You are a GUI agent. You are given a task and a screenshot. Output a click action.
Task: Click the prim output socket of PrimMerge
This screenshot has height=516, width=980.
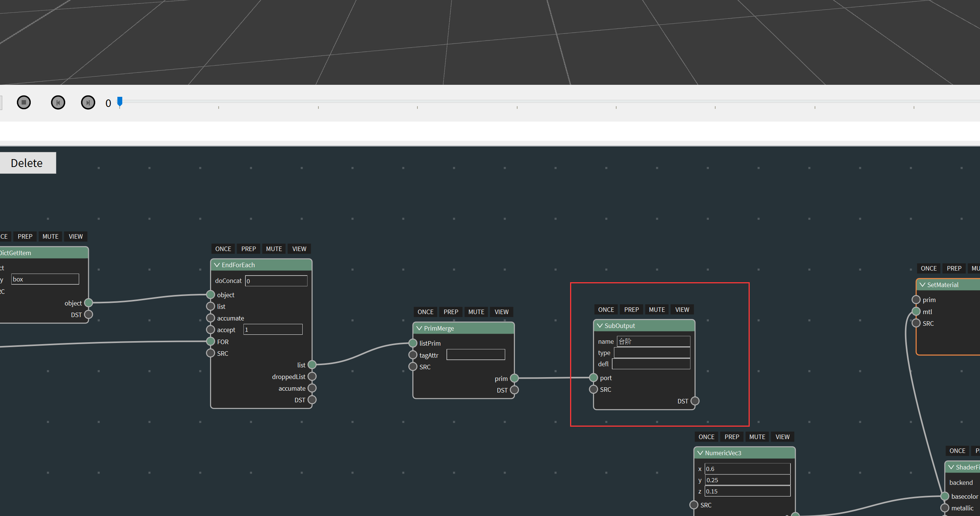514,378
